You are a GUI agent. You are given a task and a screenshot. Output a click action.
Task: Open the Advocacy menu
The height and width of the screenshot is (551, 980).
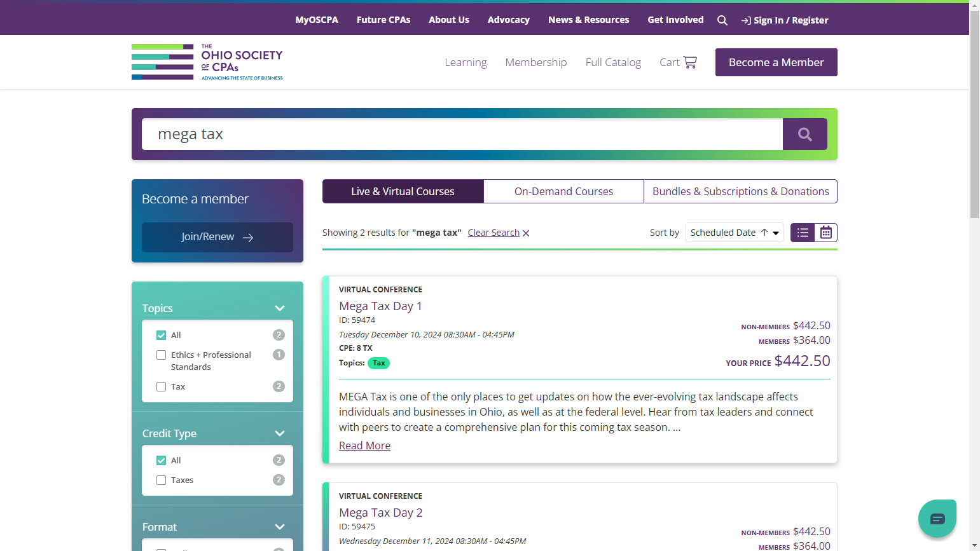[x=509, y=20]
